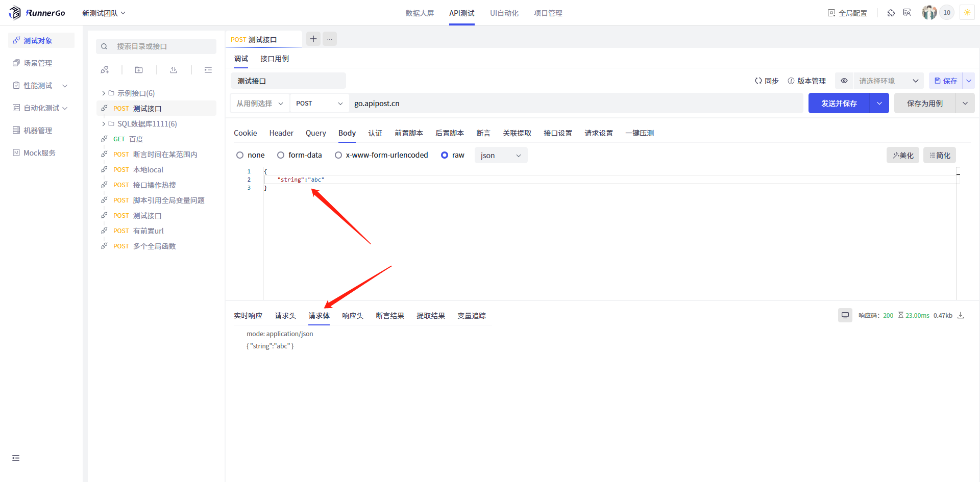
Task: Choose x-www-form-urlencoded body type
Action: (x=338, y=155)
